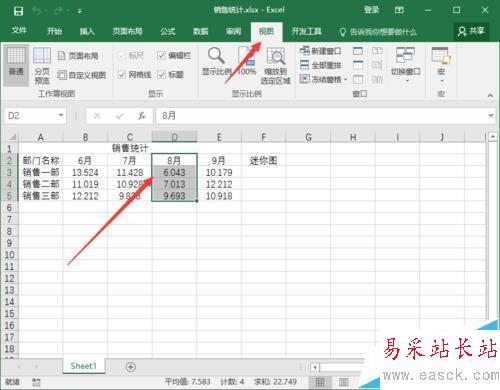Open the 宏 Macros dropdown
The image size is (500, 390).
(x=441, y=64)
